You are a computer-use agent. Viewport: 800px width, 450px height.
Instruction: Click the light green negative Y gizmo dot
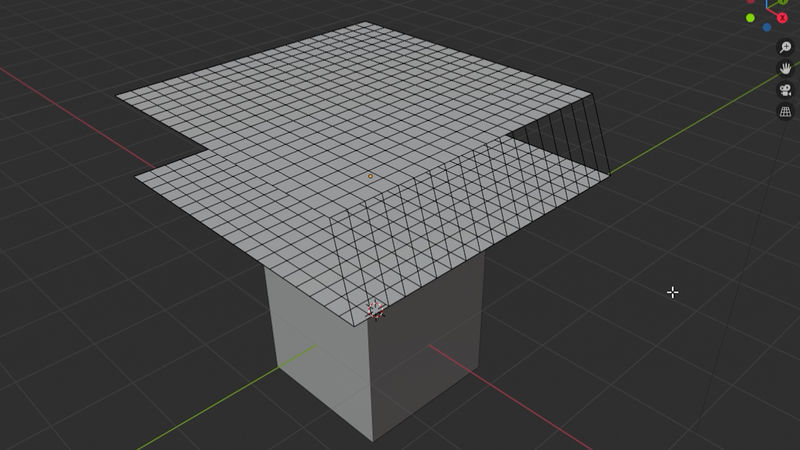(750, 18)
